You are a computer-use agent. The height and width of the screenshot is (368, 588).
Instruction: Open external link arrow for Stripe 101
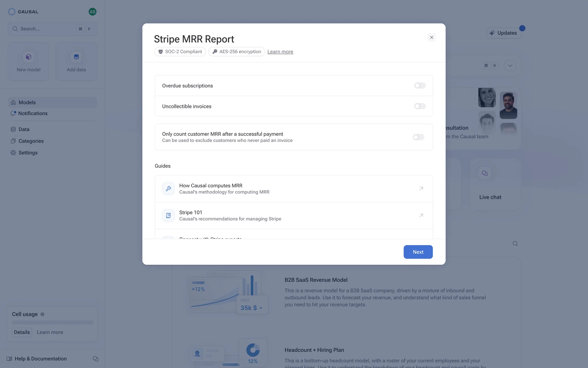(x=421, y=216)
